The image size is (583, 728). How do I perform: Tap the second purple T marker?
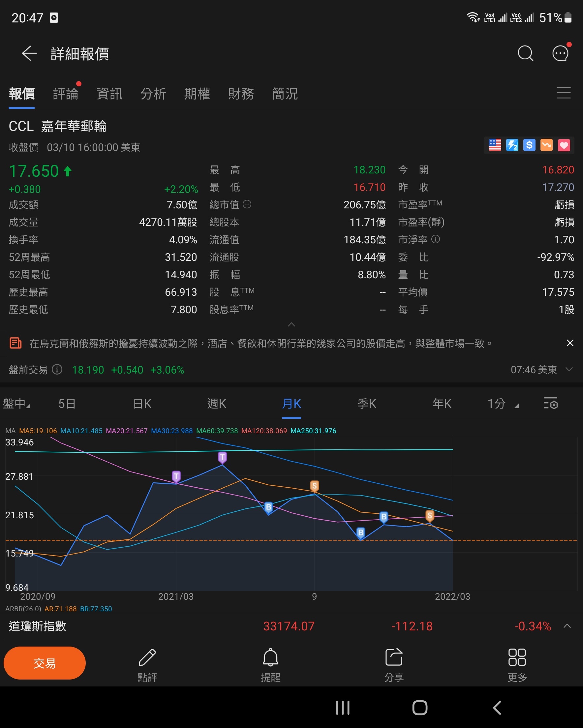click(222, 458)
